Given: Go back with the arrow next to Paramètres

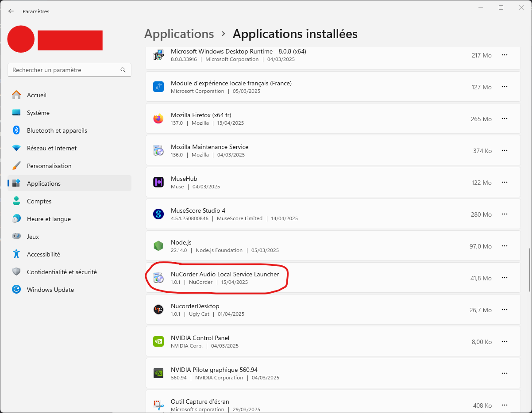Looking at the screenshot, I should 11,11.
